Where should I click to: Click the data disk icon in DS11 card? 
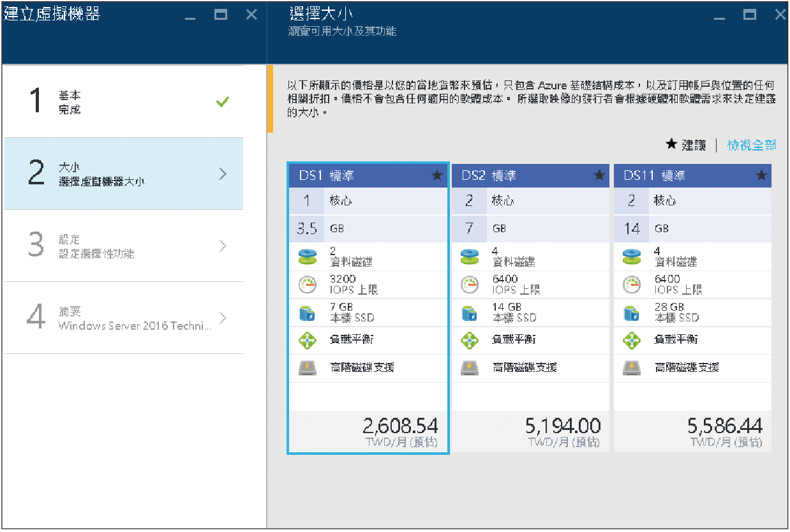click(x=632, y=257)
